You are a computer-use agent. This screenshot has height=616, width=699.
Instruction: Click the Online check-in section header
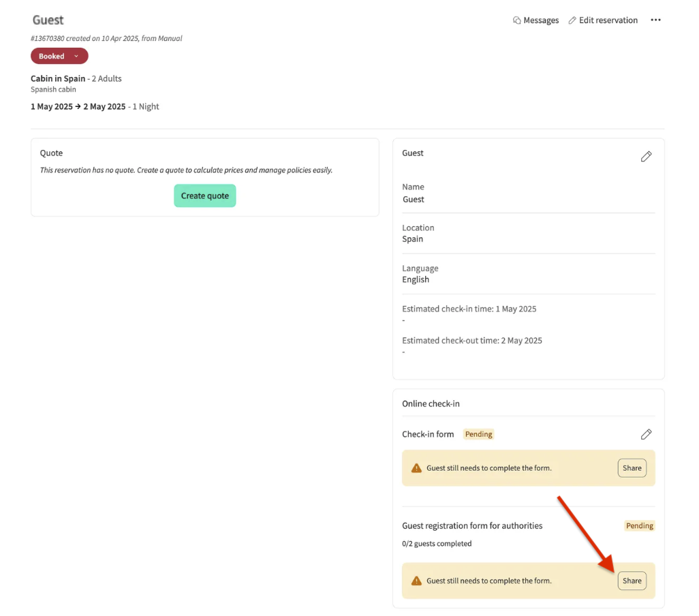[x=431, y=403]
